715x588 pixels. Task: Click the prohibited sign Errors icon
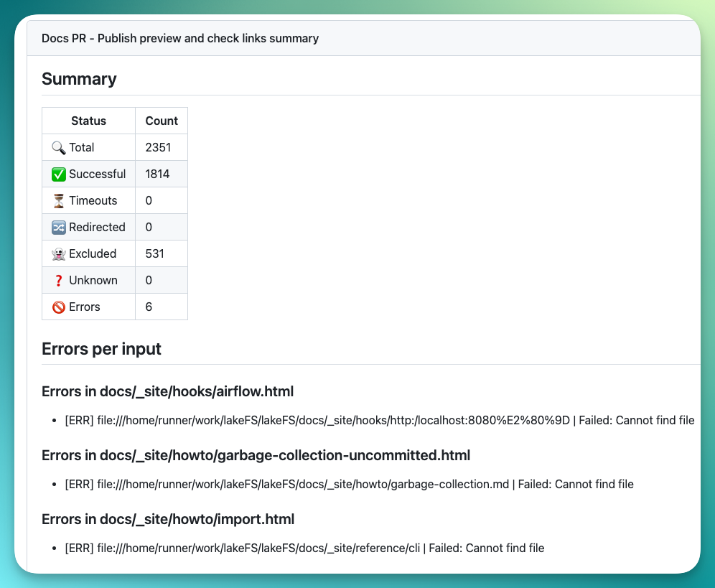point(59,307)
